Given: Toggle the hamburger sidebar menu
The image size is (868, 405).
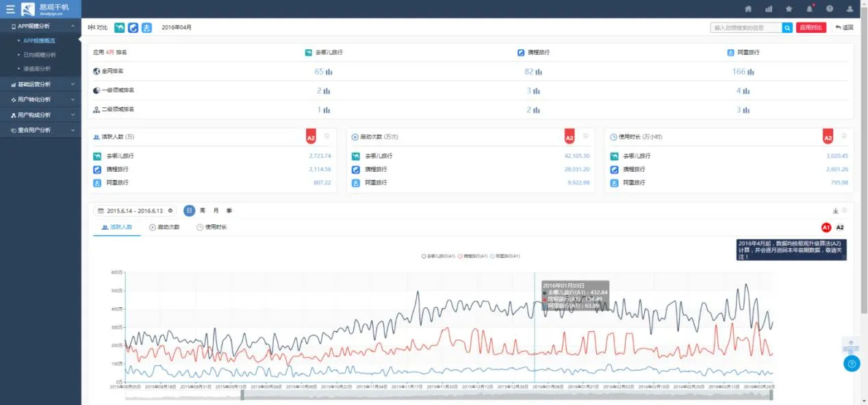Looking at the screenshot, I should [x=10, y=9].
